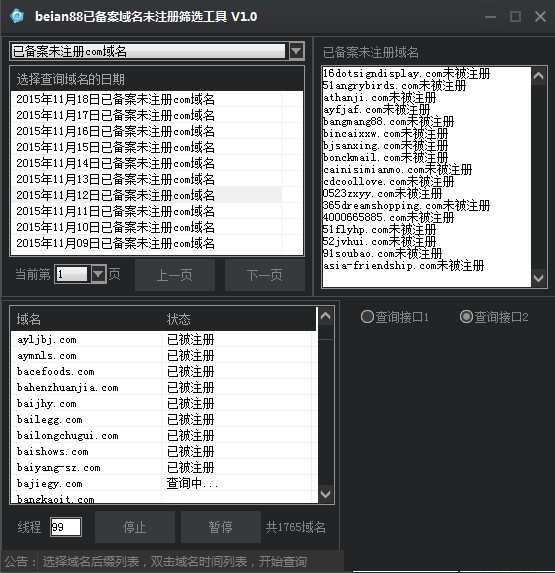Pause the query with 暂停 button
The height and width of the screenshot is (573, 555).
[221, 527]
